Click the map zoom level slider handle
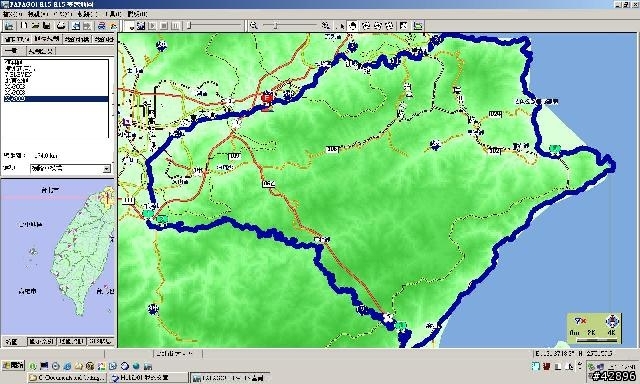The height and width of the screenshot is (384, 640). [276, 26]
